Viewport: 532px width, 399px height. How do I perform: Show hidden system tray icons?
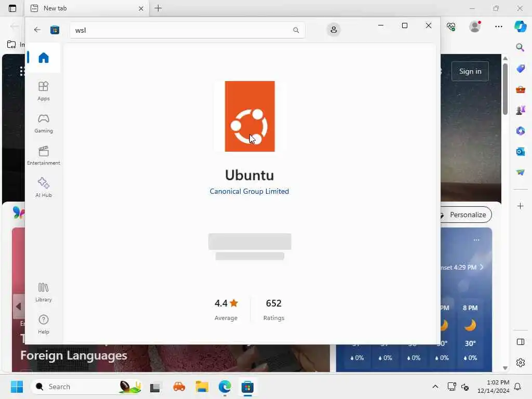click(435, 387)
